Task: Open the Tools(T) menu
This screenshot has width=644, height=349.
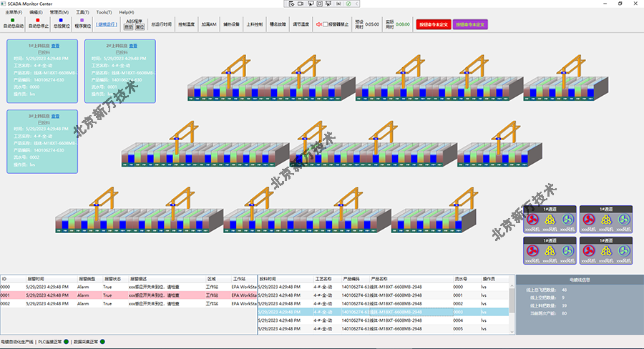Action: (x=104, y=12)
